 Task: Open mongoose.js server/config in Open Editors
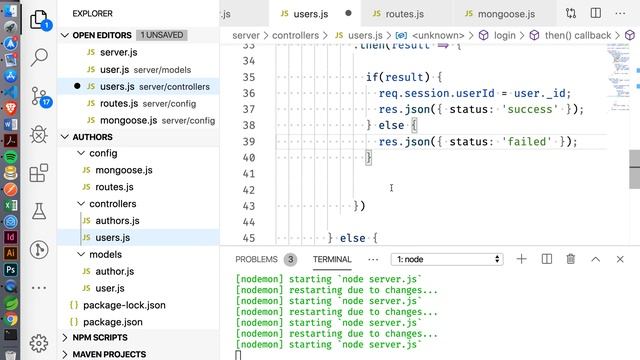[139, 120]
